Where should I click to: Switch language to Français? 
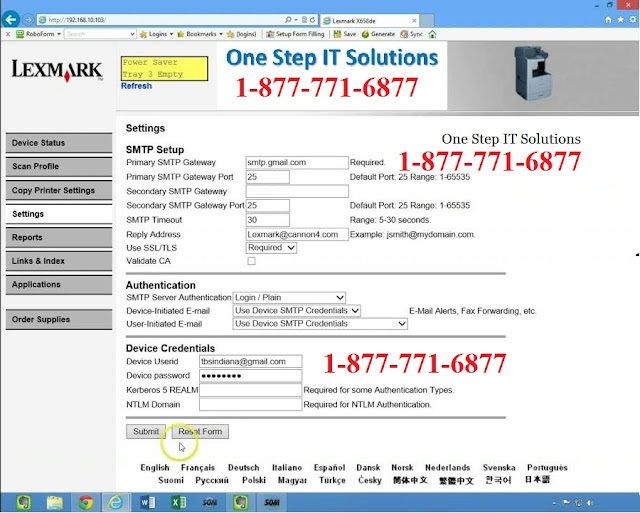[198, 468]
